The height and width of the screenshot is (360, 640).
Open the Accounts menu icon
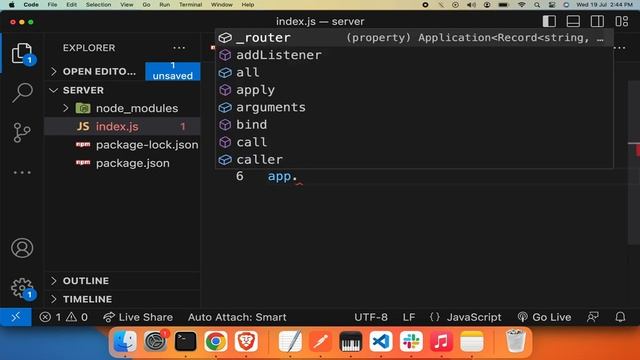22,248
